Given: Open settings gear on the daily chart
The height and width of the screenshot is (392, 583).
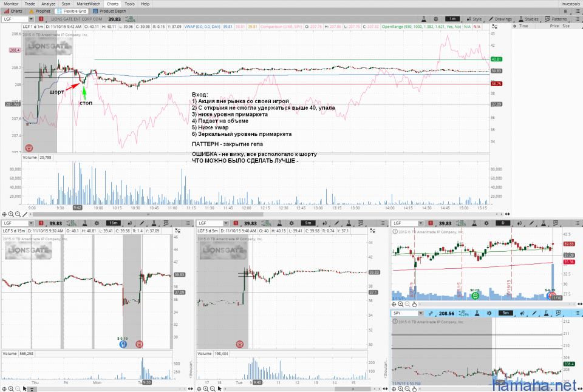Looking at the screenshot, I should click(486, 223).
